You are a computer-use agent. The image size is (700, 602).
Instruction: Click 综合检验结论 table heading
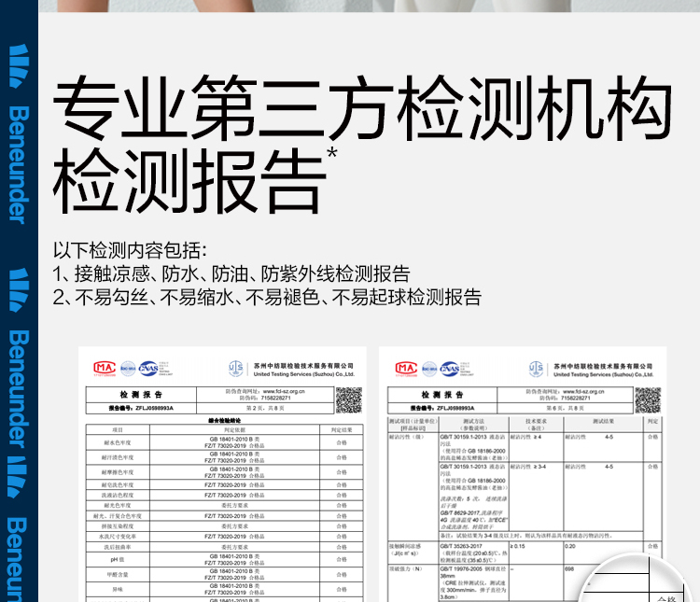(x=225, y=420)
